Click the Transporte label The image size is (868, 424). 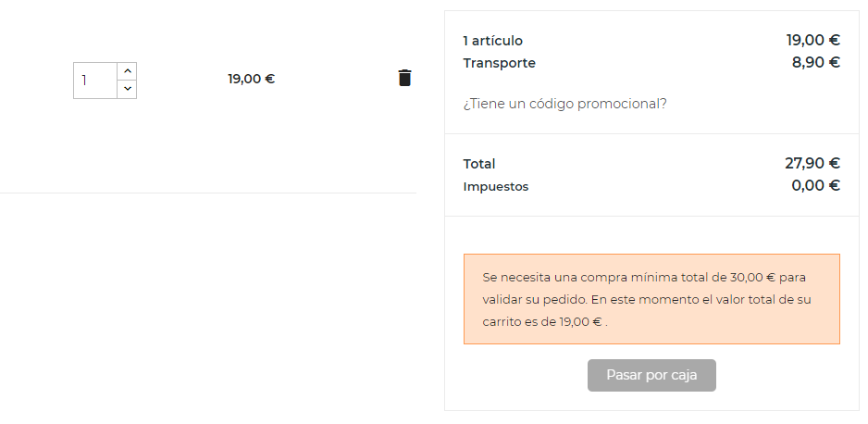499,63
